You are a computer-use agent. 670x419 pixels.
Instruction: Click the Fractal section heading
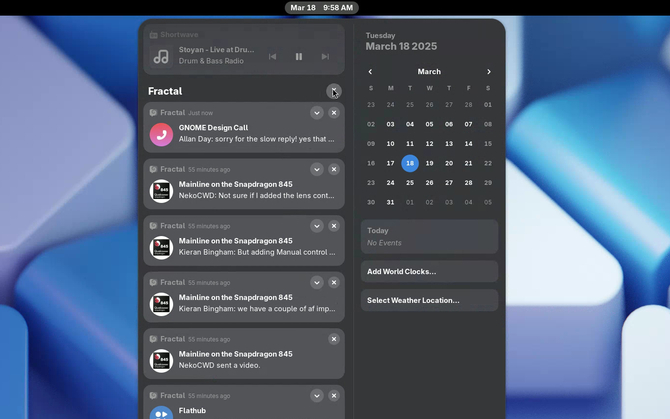click(165, 91)
